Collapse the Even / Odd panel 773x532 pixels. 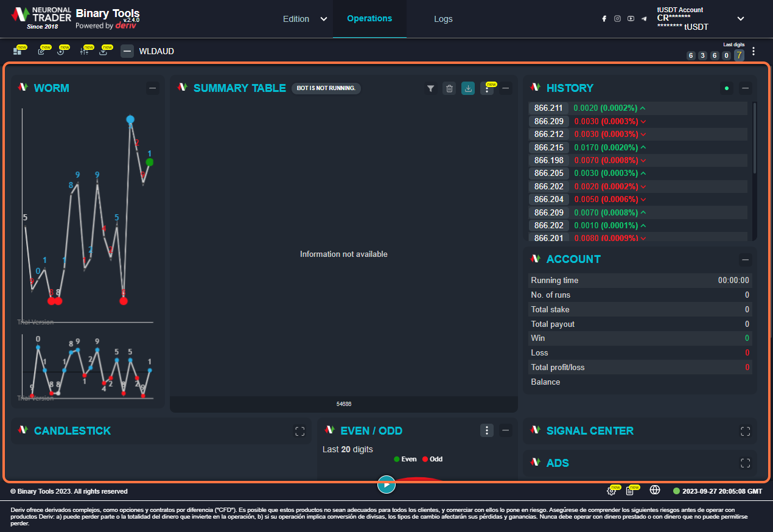(505, 430)
